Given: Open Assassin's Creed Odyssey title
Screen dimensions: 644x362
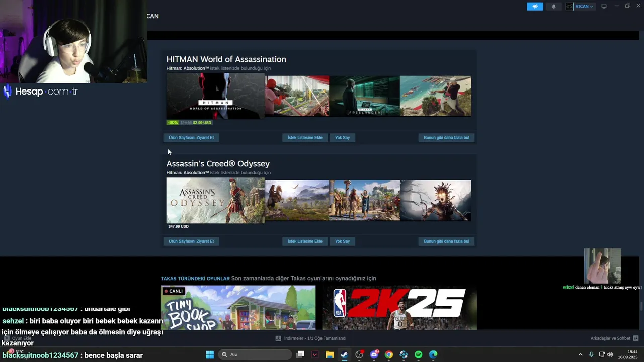Looking at the screenshot, I should (x=218, y=164).
